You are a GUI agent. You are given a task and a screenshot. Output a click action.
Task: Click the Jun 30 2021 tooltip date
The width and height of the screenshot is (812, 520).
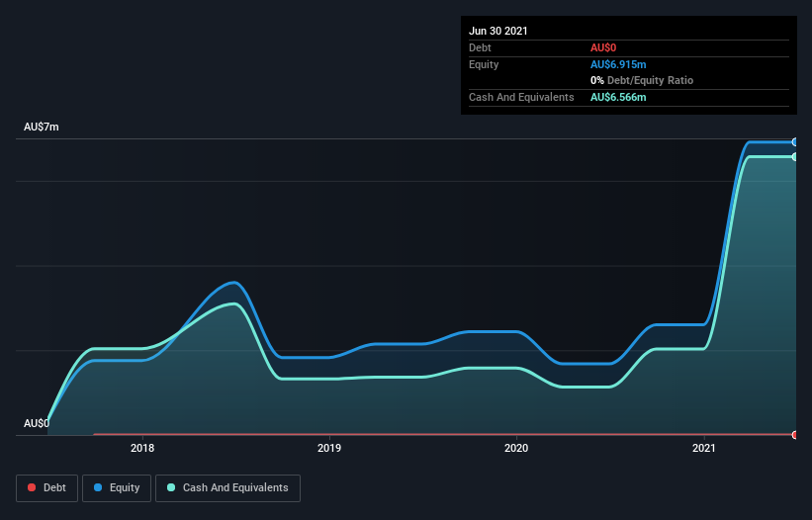coord(498,31)
